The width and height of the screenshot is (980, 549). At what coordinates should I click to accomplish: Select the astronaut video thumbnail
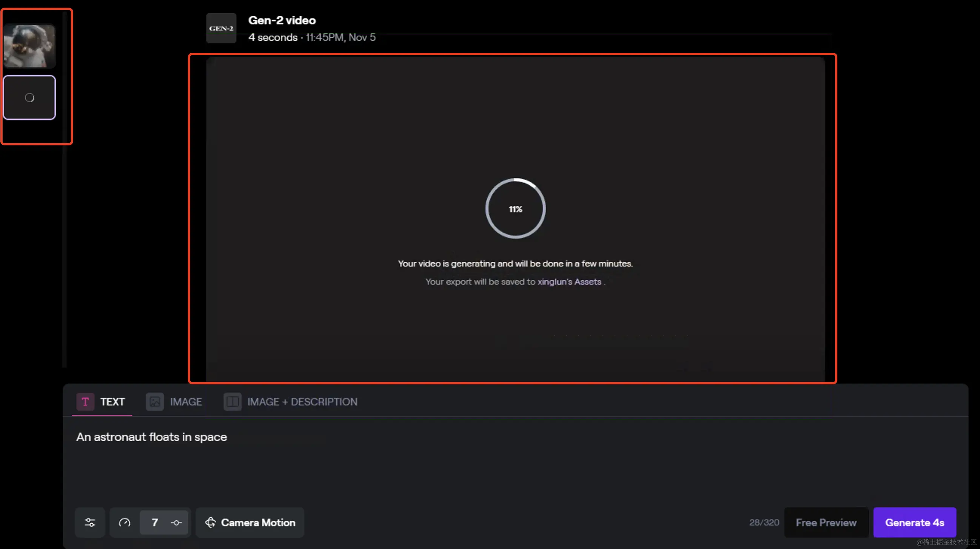pos(29,46)
